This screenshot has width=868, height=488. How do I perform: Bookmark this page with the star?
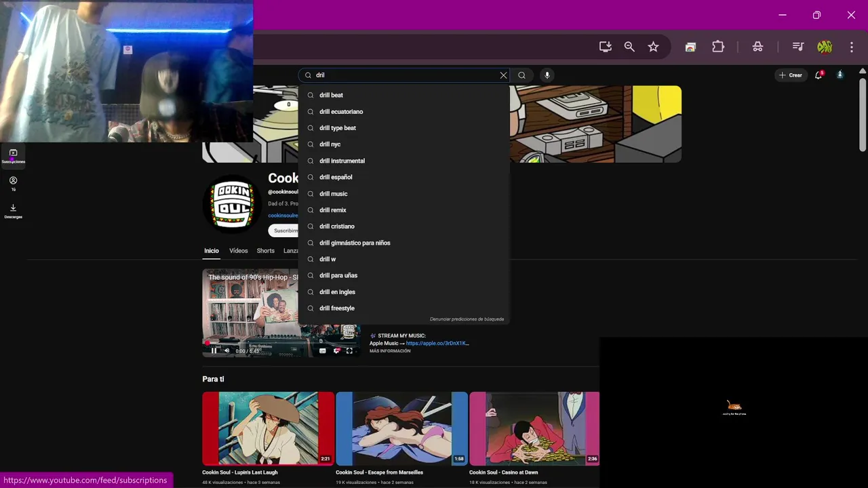[x=653, y=47]
